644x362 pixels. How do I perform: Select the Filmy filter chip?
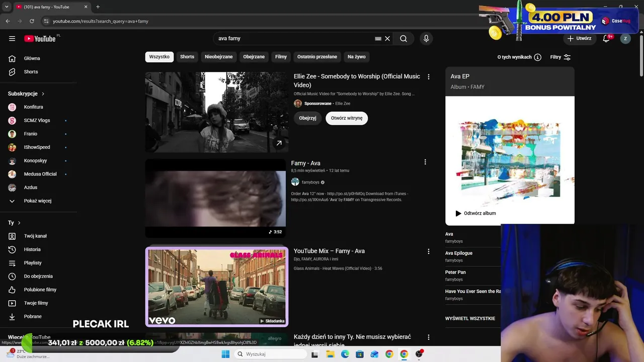click(281, 57)
